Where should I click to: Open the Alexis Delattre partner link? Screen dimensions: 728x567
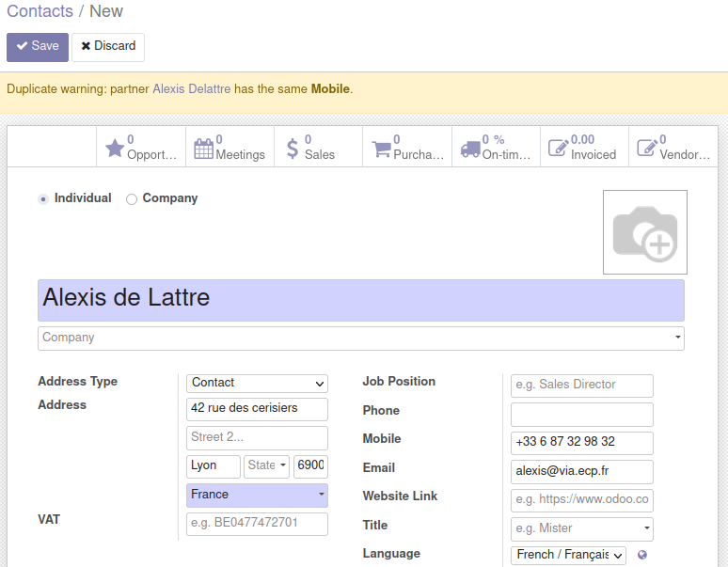pos(191,88)
